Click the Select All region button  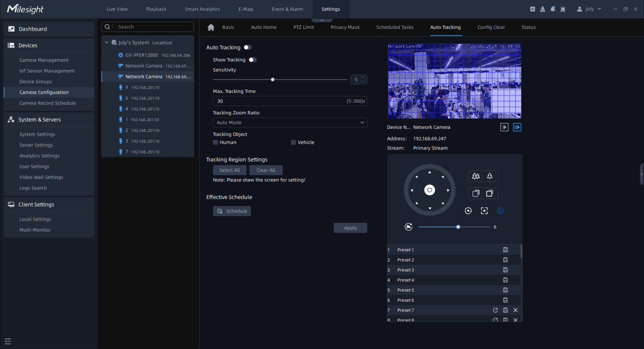tap(230, 170)
